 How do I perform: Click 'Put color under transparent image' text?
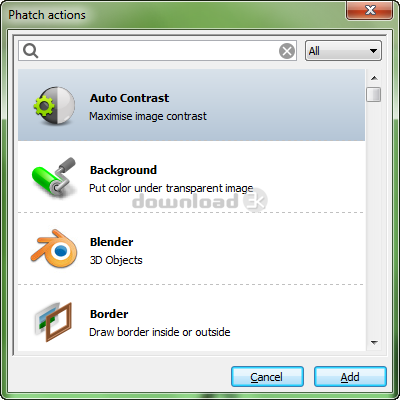coord(171,188)
